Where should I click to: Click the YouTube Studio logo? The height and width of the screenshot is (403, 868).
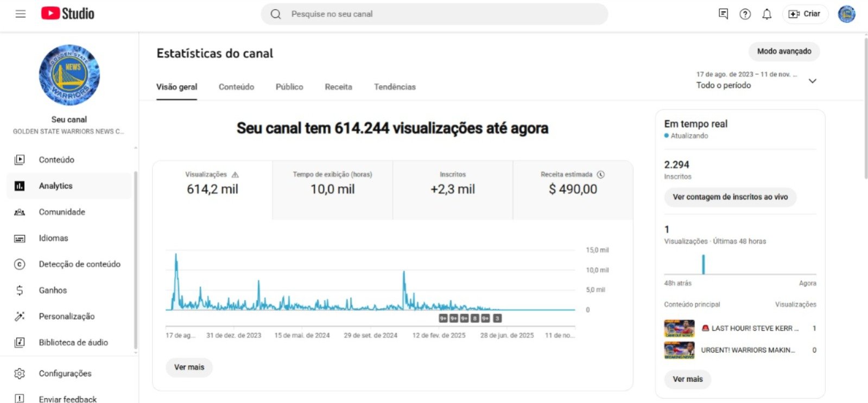(x=68, y=14)
